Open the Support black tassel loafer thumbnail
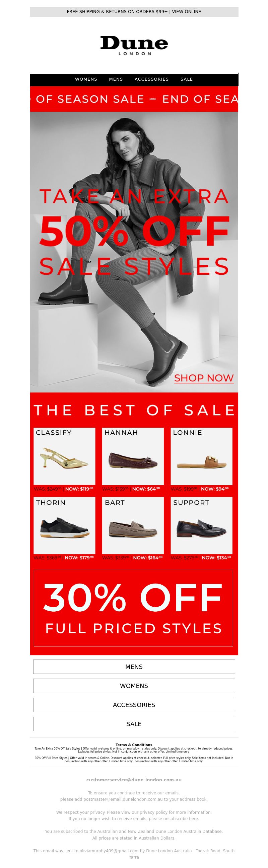The height and width of the screenshot is (868, 268). click(202, 525)
